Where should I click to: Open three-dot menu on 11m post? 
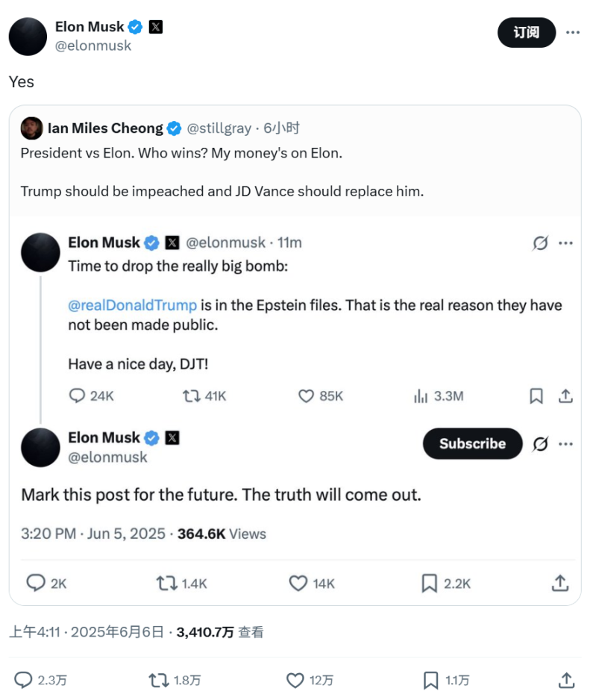coord(566,243)
